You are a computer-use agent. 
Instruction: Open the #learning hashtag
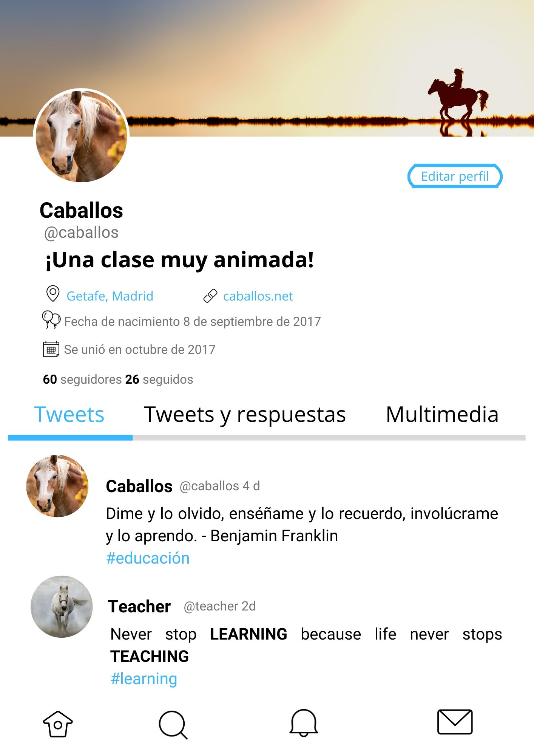pos(144,679)
